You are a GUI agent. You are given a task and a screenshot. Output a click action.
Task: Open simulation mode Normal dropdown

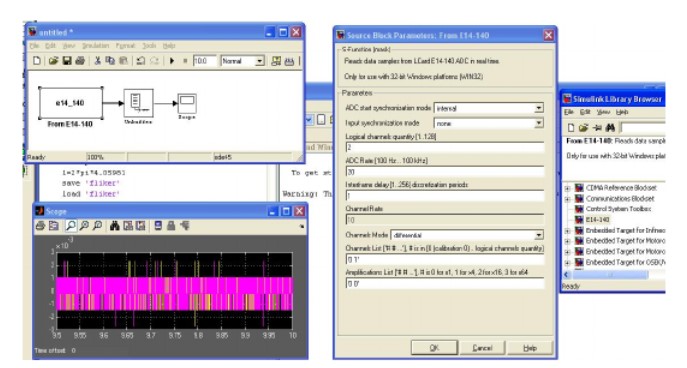[259, 61]
